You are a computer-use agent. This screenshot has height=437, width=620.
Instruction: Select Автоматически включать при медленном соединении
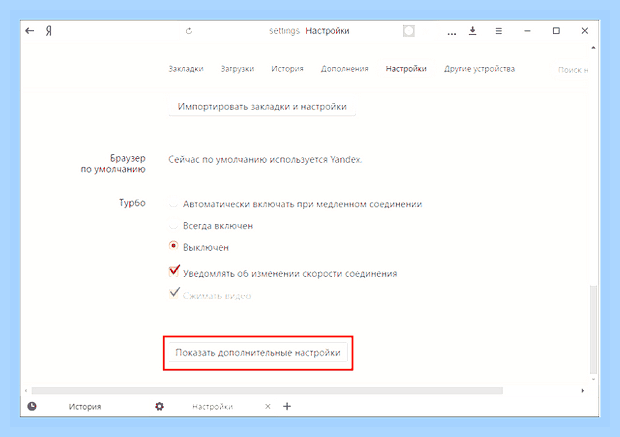[x=173, y=204]
